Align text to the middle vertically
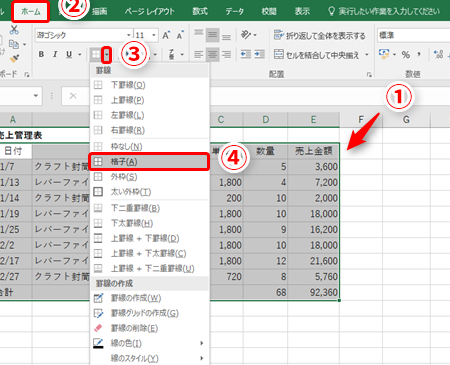450x365 pixels. coord(212,35)
